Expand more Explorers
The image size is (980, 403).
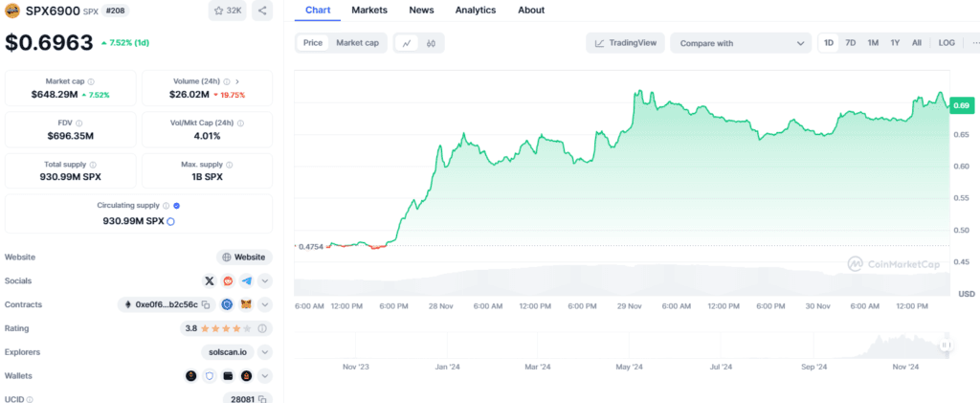pos(265,352)
